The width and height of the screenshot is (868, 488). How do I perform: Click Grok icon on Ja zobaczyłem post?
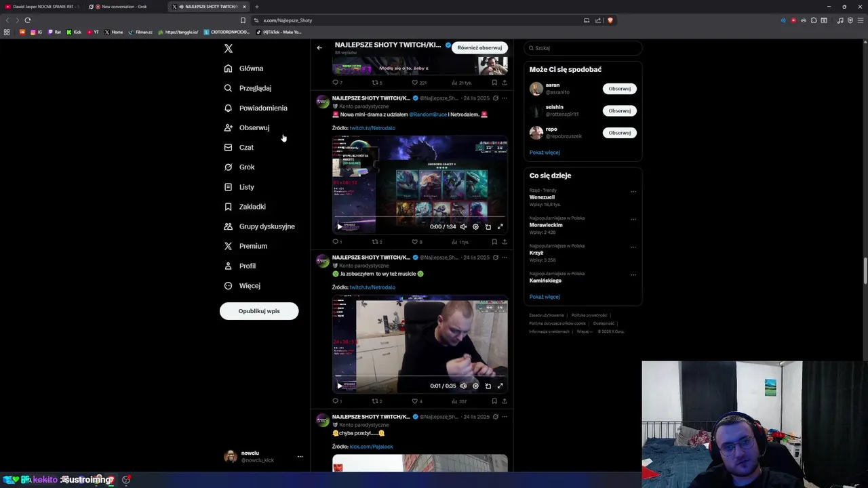pos(496,258)
